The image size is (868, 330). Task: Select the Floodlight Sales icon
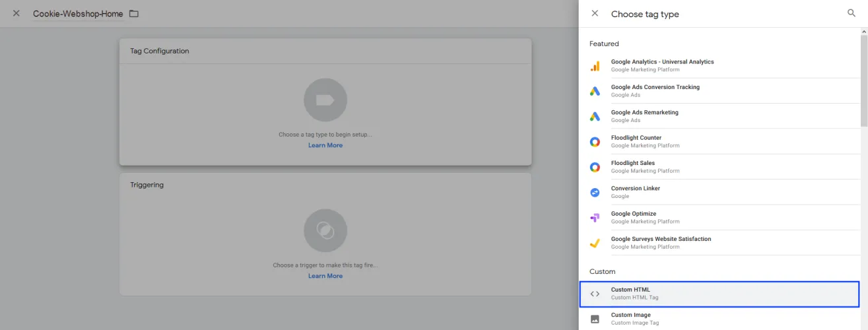(595, 167)
